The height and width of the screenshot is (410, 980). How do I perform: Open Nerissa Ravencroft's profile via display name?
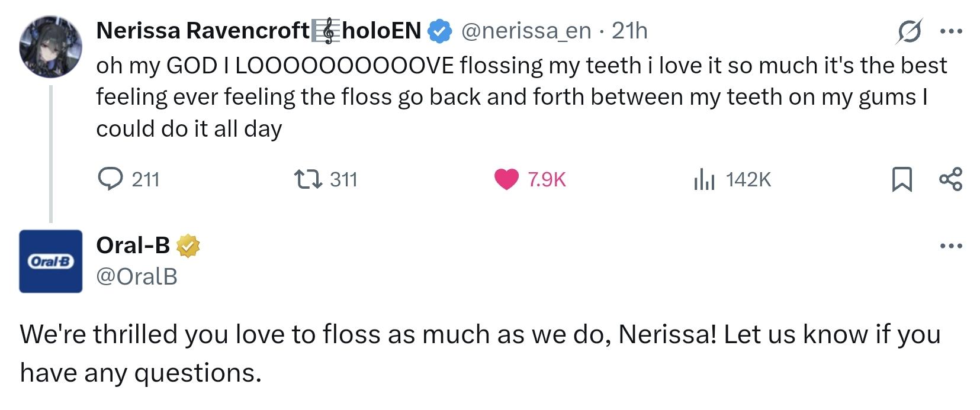(x=201, y=31)
